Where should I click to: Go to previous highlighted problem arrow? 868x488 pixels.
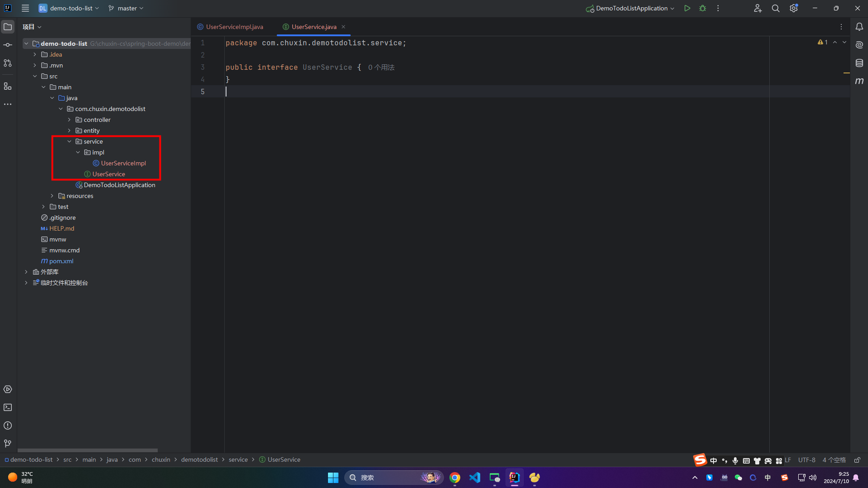click(835, 42)
